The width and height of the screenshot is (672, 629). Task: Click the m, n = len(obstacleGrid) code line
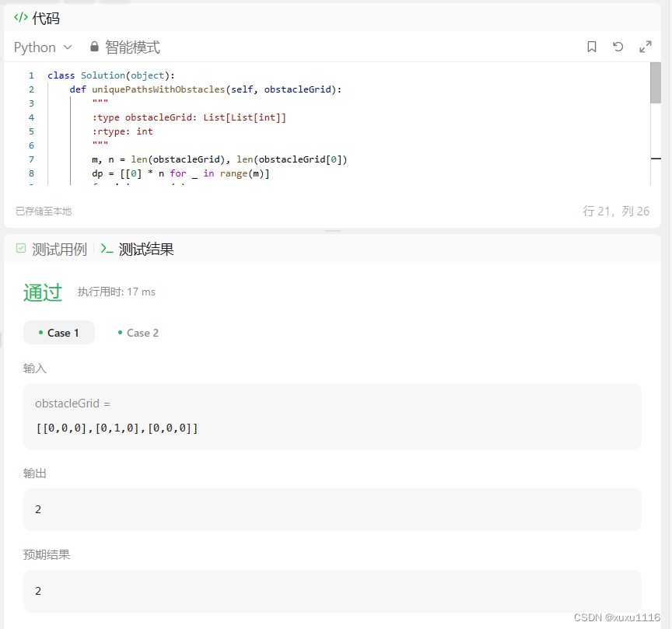click(x=219, y=159)
